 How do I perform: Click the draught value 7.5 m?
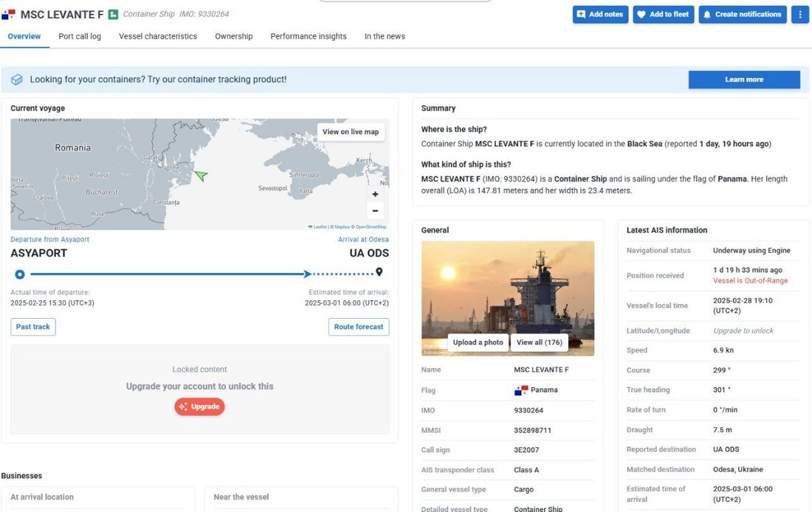[723, 429]
